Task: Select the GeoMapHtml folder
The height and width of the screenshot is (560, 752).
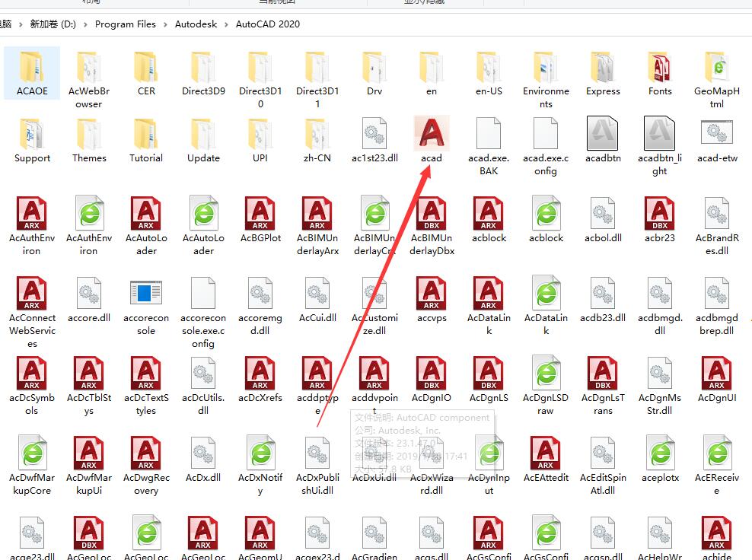Action: point(717,79)
